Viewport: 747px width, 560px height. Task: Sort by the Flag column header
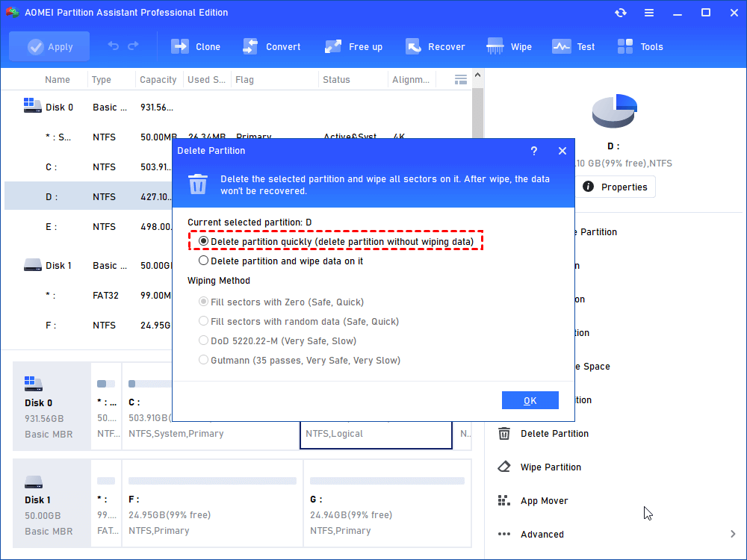click(x=244, y=80)
